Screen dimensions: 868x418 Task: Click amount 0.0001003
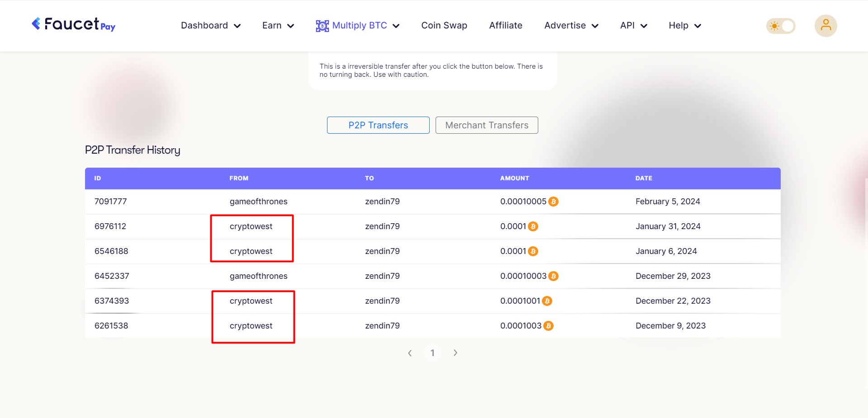(x=521, y=326)
